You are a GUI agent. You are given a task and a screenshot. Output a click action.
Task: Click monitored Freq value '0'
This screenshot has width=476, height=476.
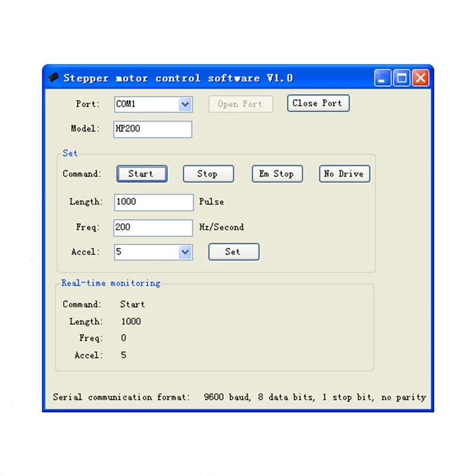coord(124,338)
